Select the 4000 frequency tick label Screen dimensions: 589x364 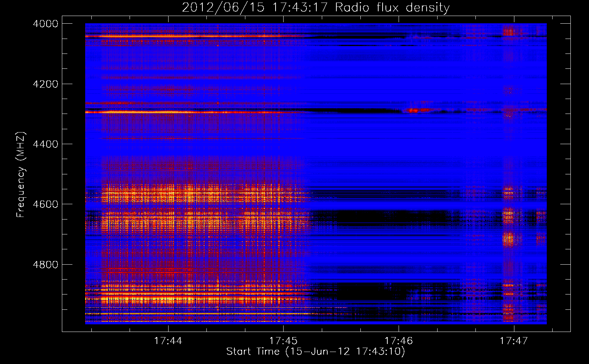pyautogui.click(x=46, y=24)
